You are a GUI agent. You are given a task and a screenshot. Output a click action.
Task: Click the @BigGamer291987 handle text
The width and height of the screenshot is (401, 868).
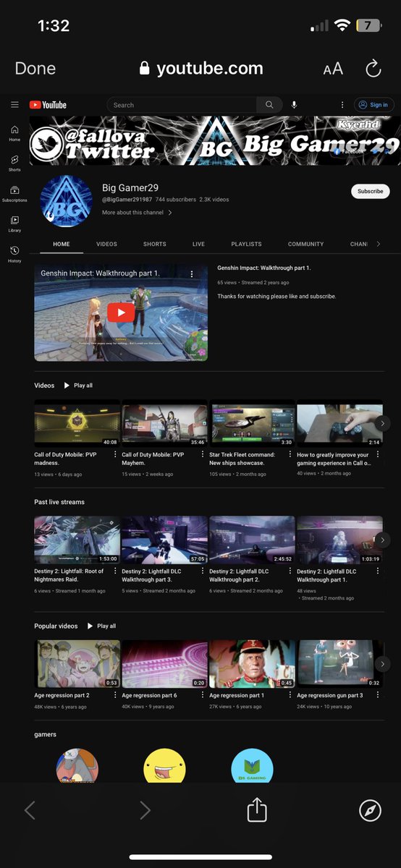[x=127, y=199]
